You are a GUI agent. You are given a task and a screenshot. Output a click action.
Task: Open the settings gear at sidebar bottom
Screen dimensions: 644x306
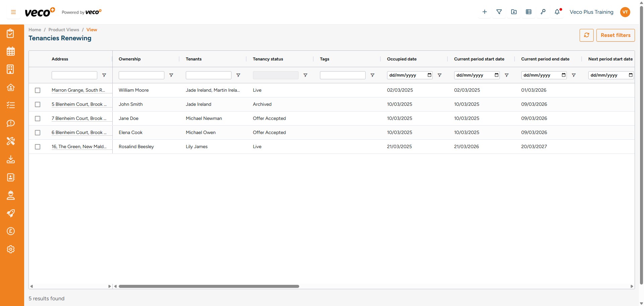(11, 249)
